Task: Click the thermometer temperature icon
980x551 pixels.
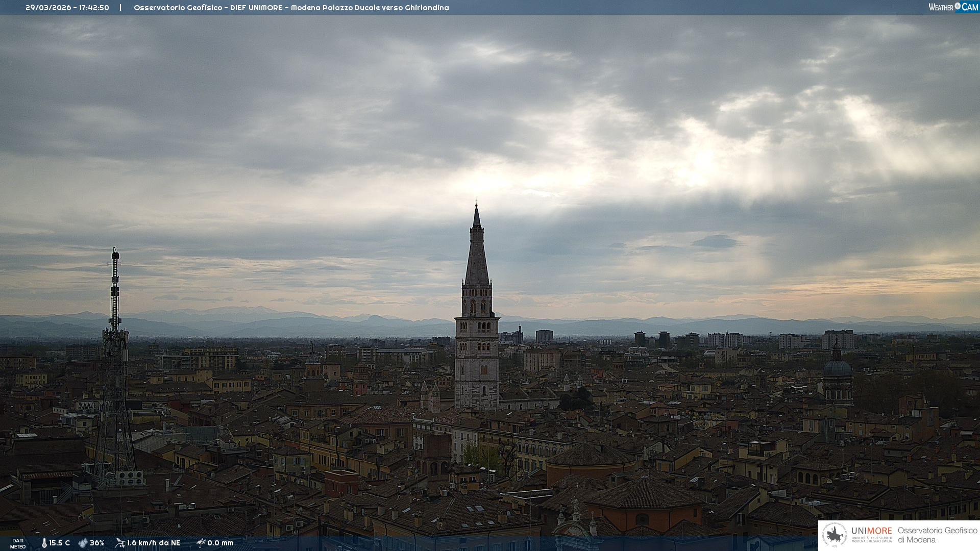Action: [x=44, y=543]
